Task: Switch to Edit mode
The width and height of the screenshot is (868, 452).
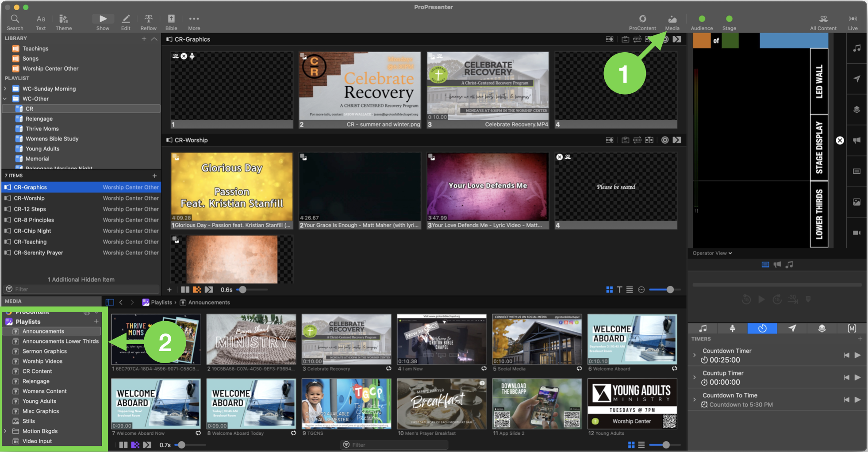Action: [126, 22]
